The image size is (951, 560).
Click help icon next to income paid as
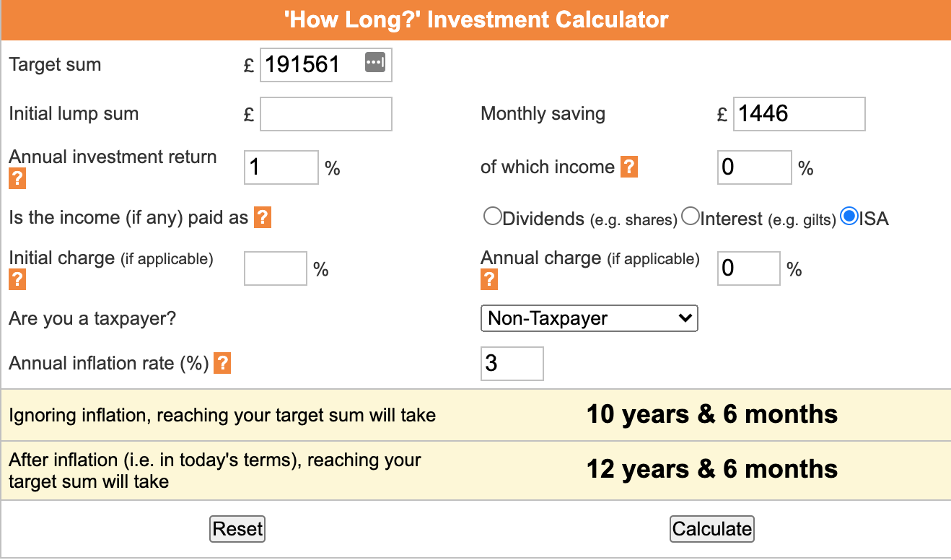(263, 217)
